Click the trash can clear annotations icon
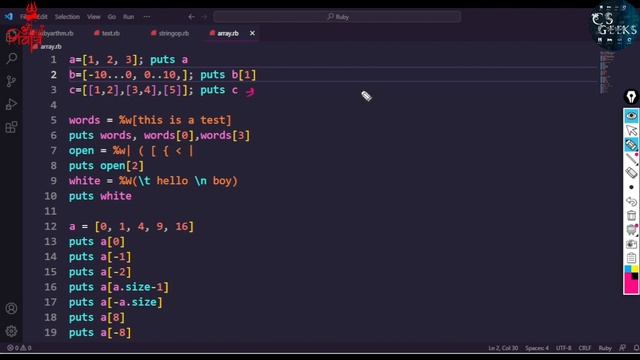The width and height of the screenshot is (640, 360). 631,216
